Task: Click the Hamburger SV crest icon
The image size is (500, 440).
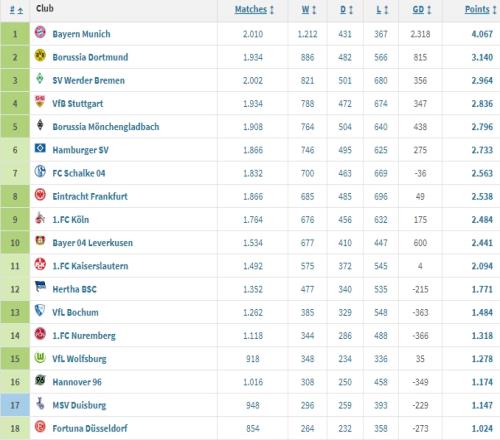Action: [x=40, y=148]
